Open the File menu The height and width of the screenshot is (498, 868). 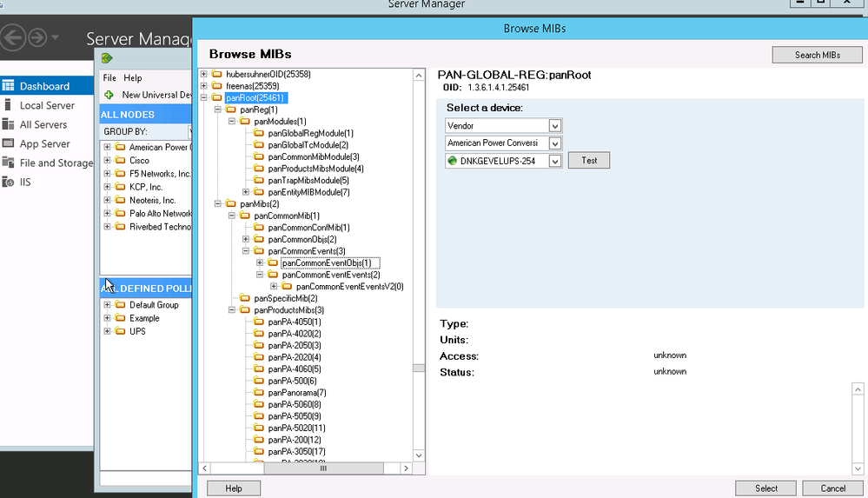click(x=109, y=78)
